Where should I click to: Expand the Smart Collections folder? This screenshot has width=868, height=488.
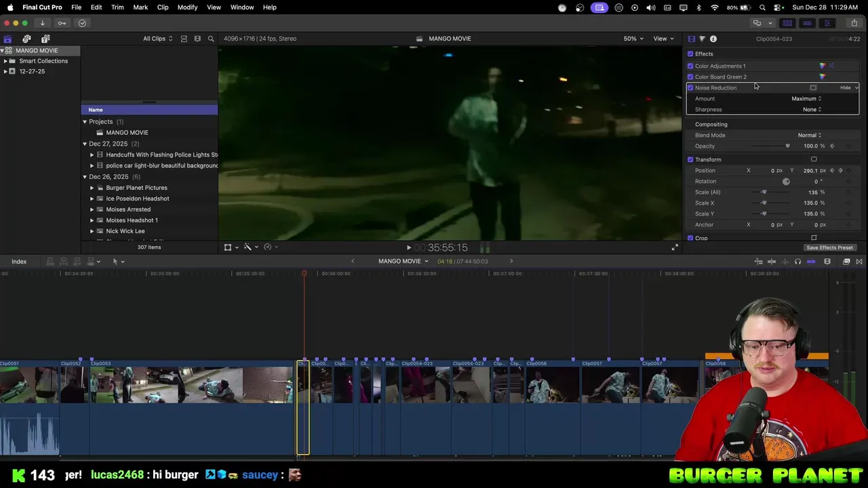pos(5,61)
